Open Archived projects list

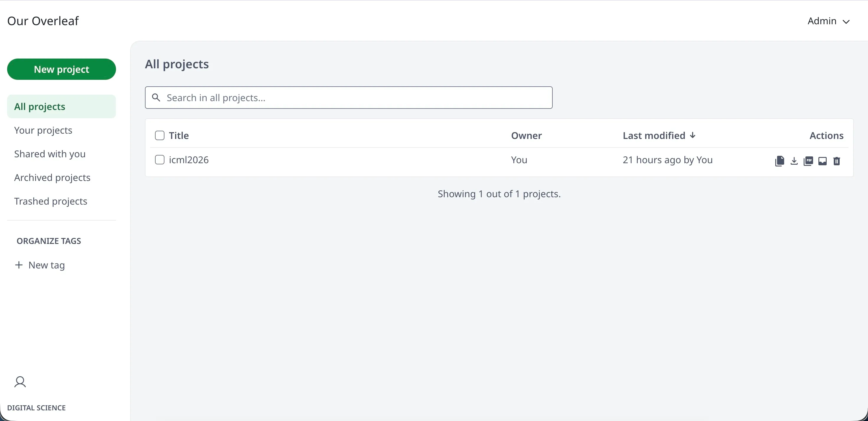pos(52,177)
